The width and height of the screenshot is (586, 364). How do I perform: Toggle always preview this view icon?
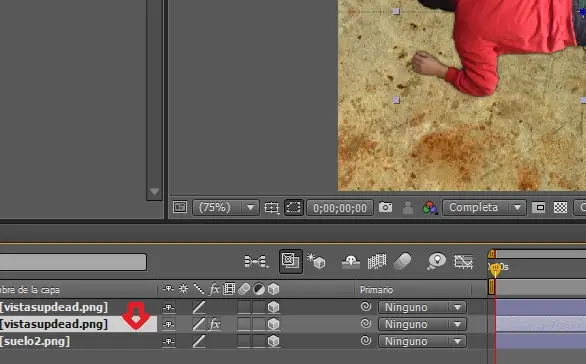pyautogui.click(x=180, y=207)
